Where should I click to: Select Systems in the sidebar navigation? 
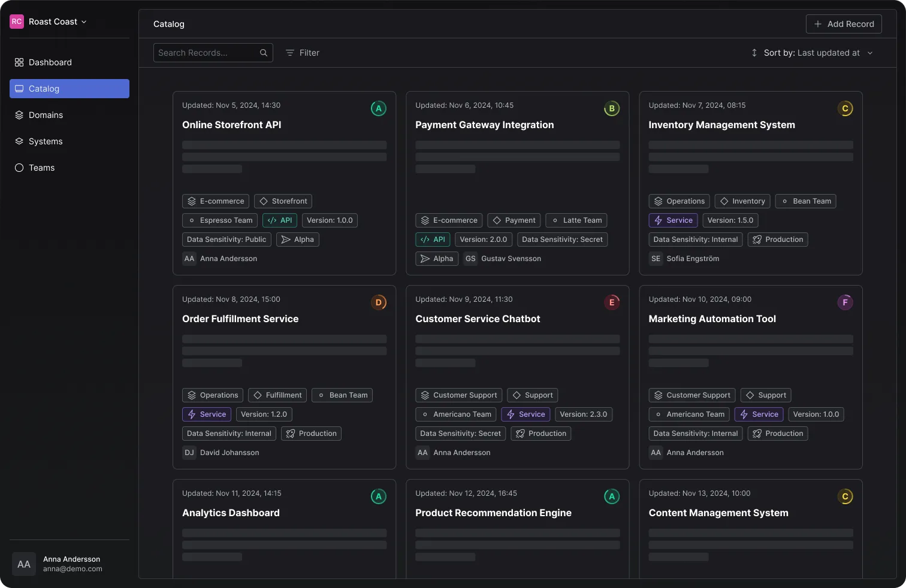(x=46, y=141)
